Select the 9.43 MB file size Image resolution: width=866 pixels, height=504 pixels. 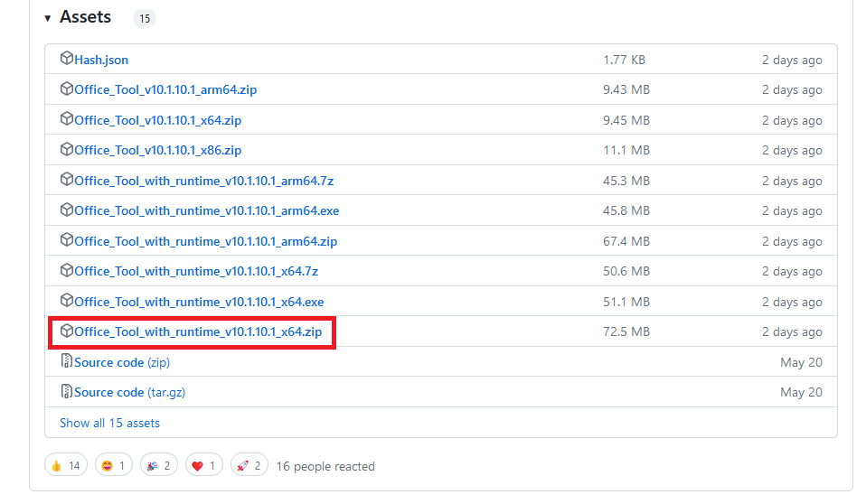626,89
